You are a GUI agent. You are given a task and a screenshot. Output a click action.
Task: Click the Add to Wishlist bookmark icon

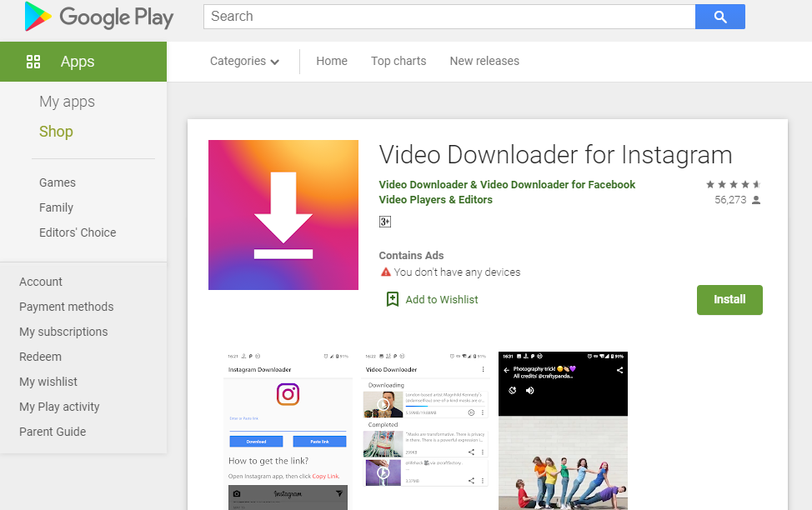[393, 299]
